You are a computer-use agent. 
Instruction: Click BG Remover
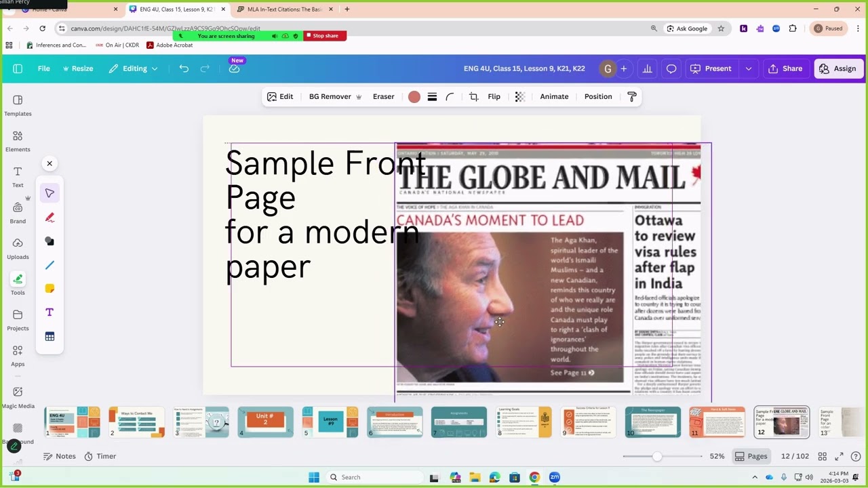point(335,97)
